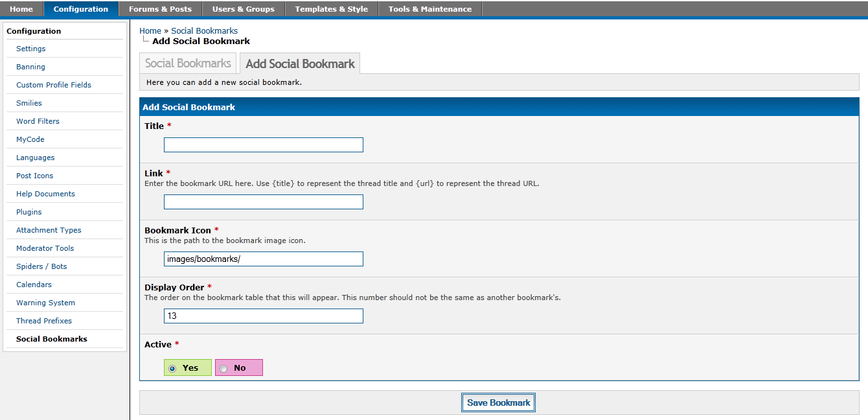Select the Yes radio button for Active

click(x=172, y=368)
